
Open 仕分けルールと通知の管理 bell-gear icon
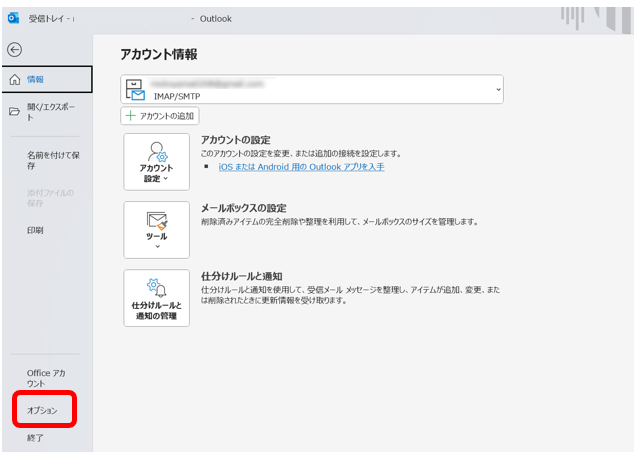click(157, 288)
